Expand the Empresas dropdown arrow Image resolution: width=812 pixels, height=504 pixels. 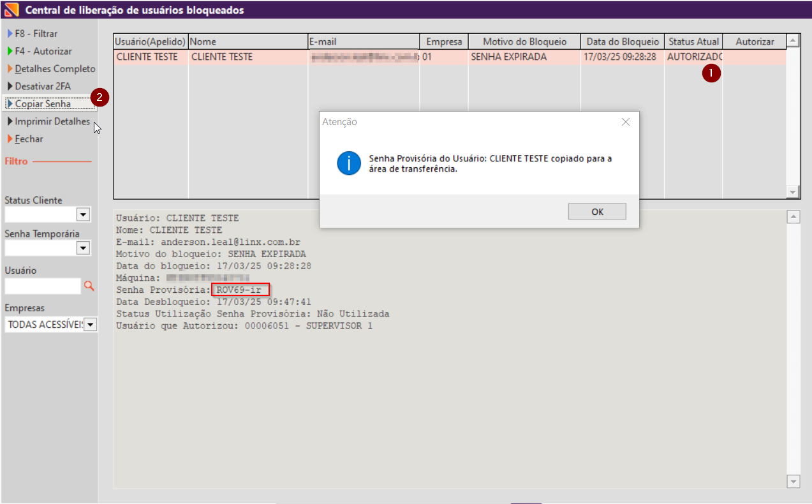pyautogui.click(x=91, y=325)
